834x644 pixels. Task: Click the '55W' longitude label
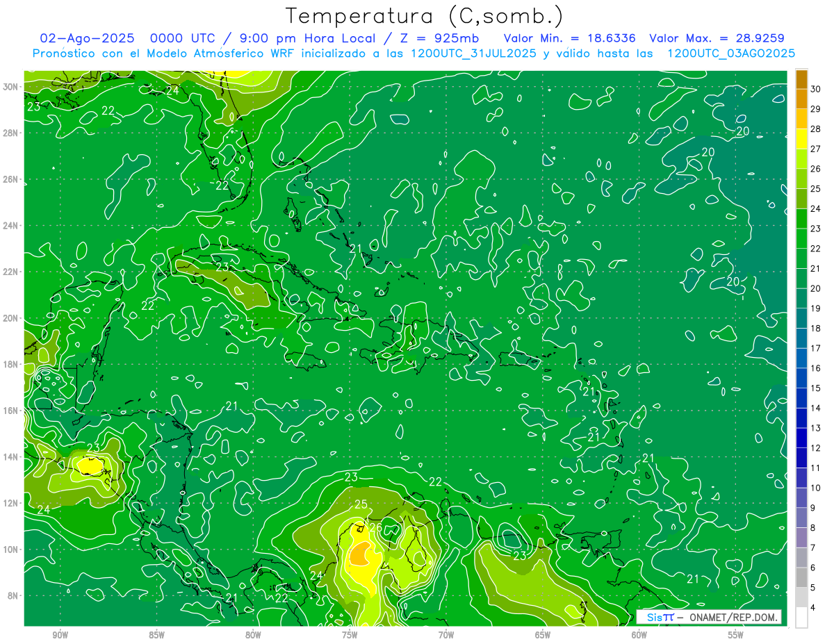(736, 635)
